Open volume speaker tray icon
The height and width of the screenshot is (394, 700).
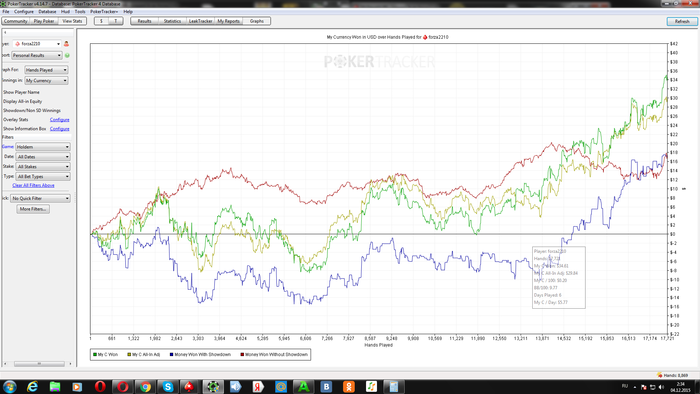point(661,387)
